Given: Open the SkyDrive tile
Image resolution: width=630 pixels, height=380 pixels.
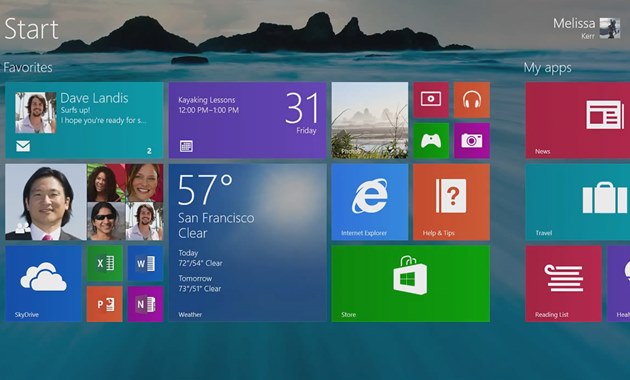Looking at the screenshot, I should 43,284.
